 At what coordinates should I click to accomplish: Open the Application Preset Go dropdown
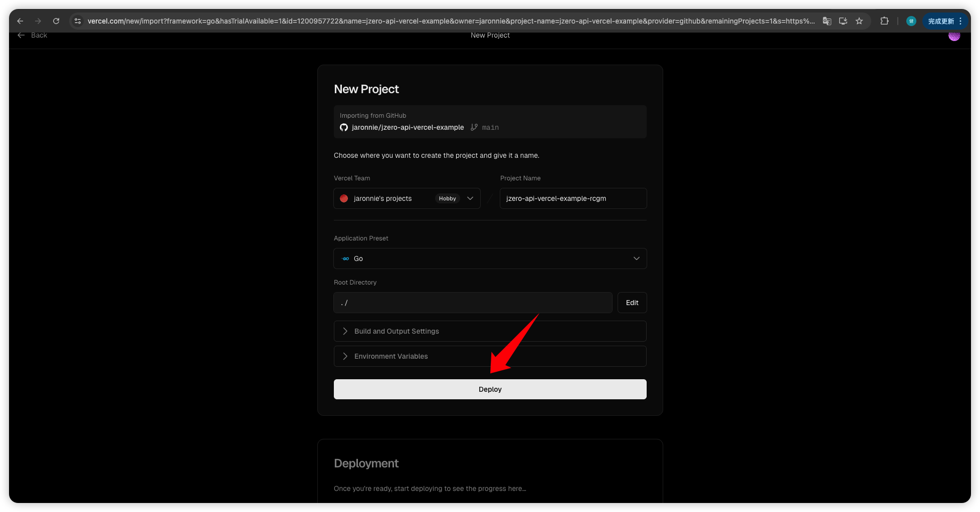tap(490, 259)
